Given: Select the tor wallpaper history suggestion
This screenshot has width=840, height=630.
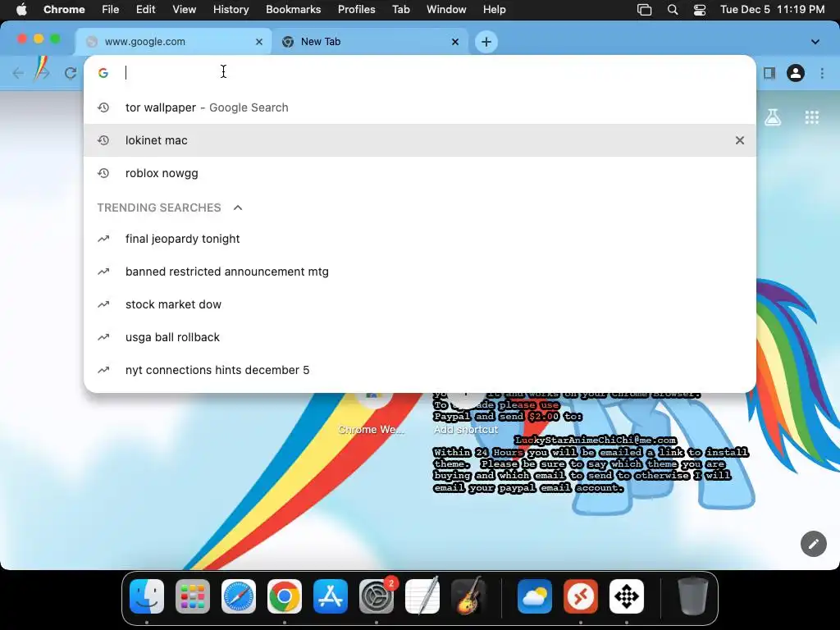Looking at the screenshot, I should pyautogui.click(x=420, y=107).
